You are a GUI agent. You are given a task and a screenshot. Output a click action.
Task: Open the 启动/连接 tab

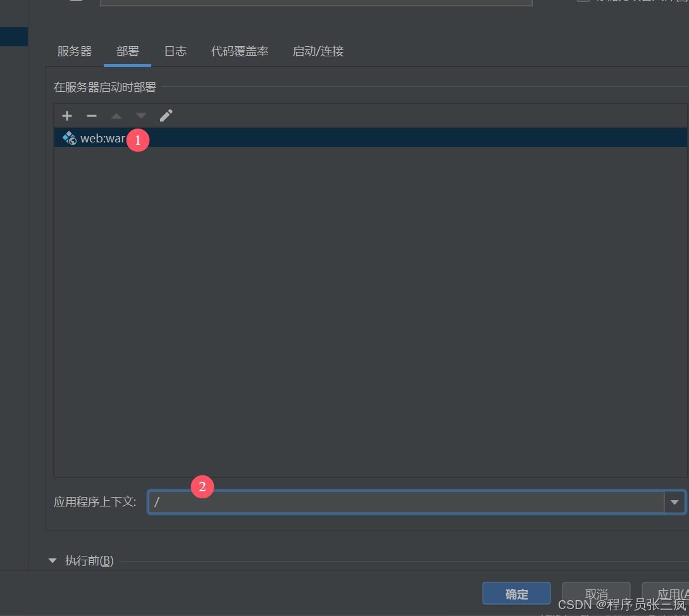pyautogui.click(x=318, y=51)
